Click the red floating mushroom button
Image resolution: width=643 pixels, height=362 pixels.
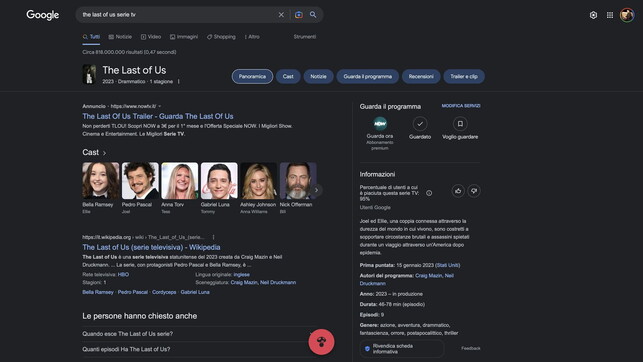coord(322,342)
